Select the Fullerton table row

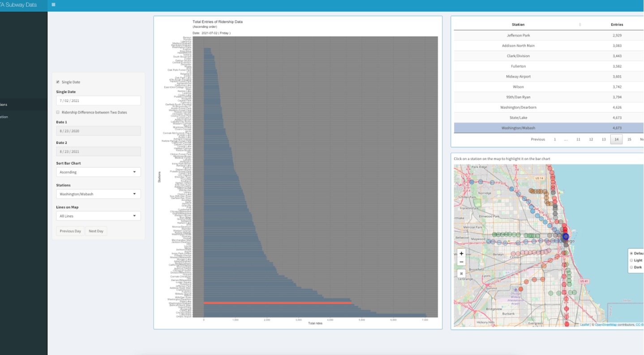tap(549, 66)
